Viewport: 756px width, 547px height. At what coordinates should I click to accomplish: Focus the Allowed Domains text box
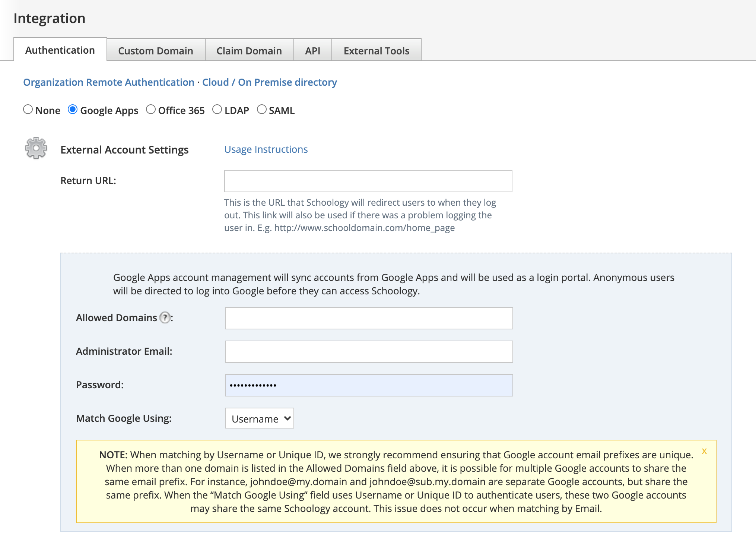[369, 318]
